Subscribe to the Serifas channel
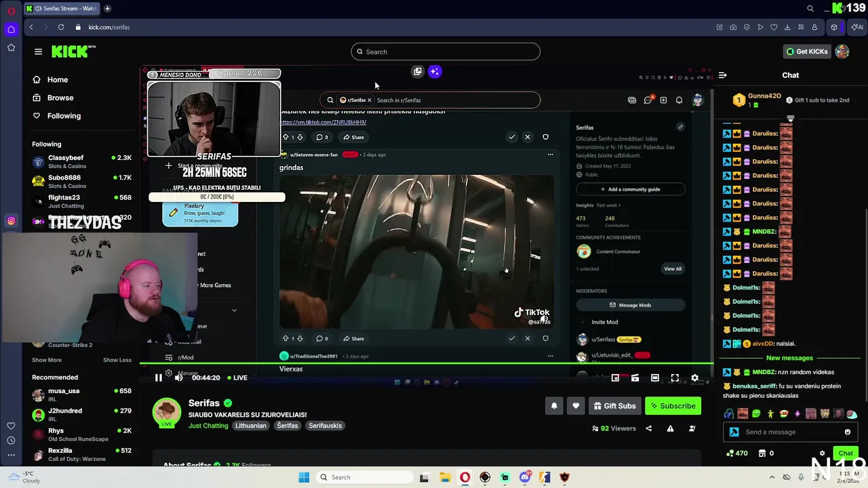The width and height of the screenshot is (868, 488). pos(673,406)
